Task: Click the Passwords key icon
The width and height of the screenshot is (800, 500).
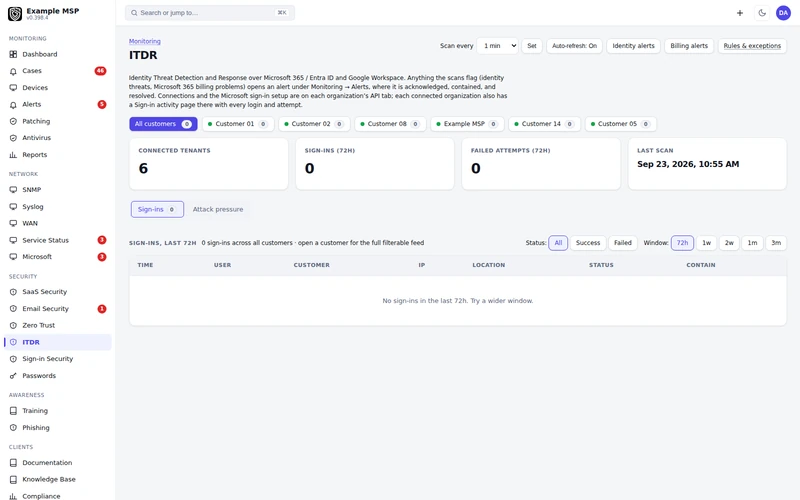Action: pyautogui.click(x=13, y=376)
